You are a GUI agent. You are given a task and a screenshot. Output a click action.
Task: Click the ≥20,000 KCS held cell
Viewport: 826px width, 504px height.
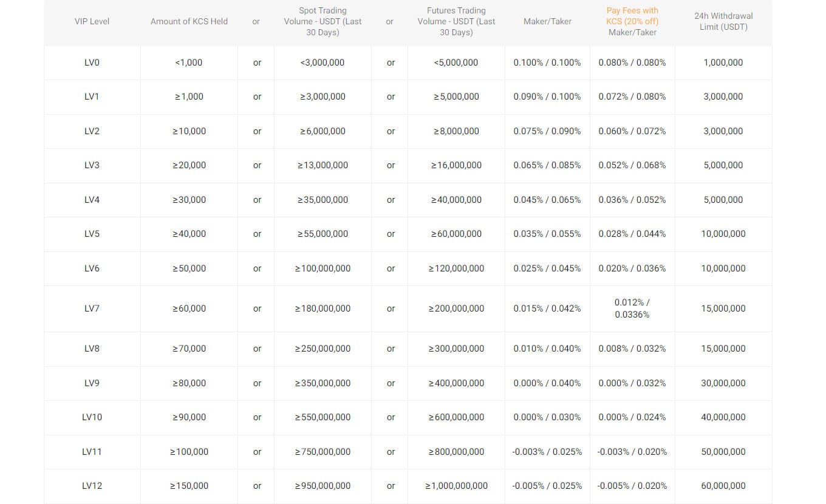pos(189,165)
